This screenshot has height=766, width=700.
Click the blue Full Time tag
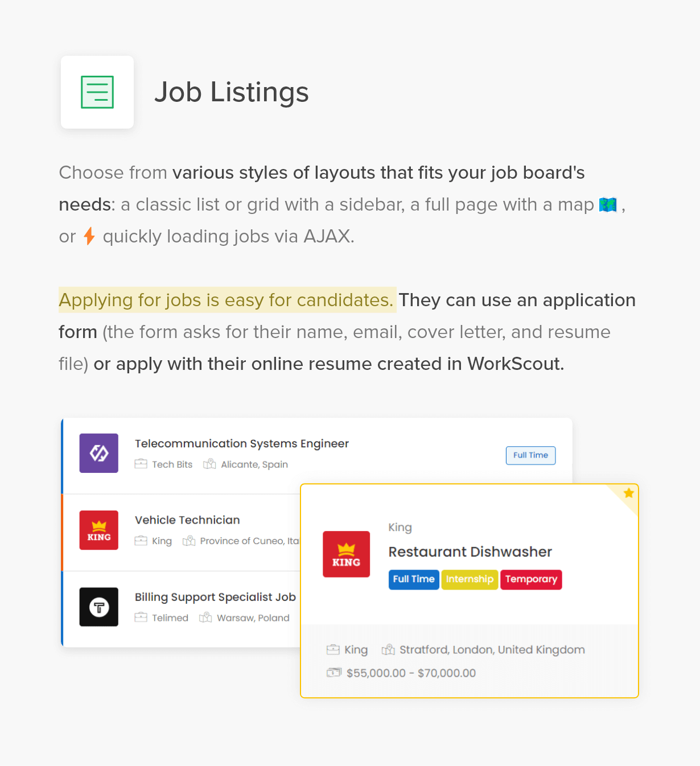coord(414,579)
